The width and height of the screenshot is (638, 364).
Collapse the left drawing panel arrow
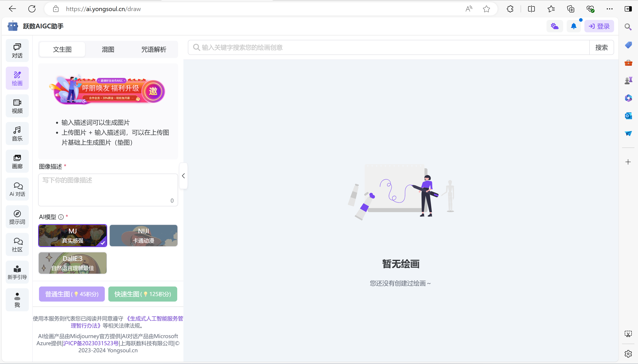(183, 176)
